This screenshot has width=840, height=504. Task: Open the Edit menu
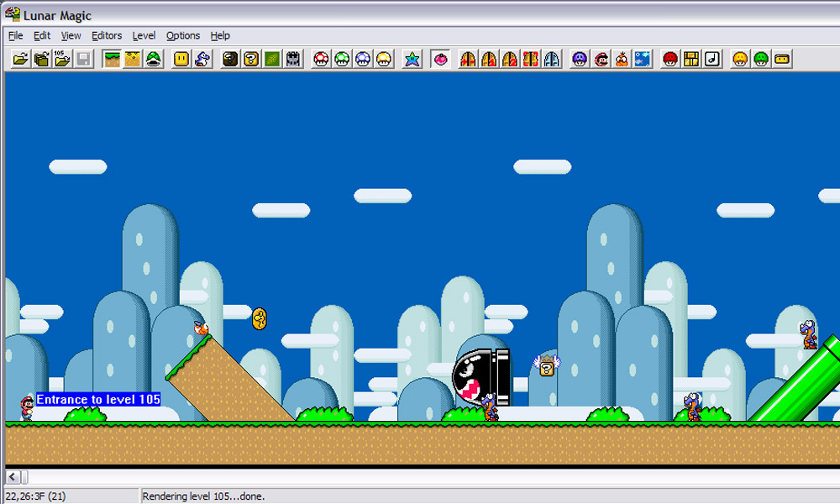(x=42, y=35)
